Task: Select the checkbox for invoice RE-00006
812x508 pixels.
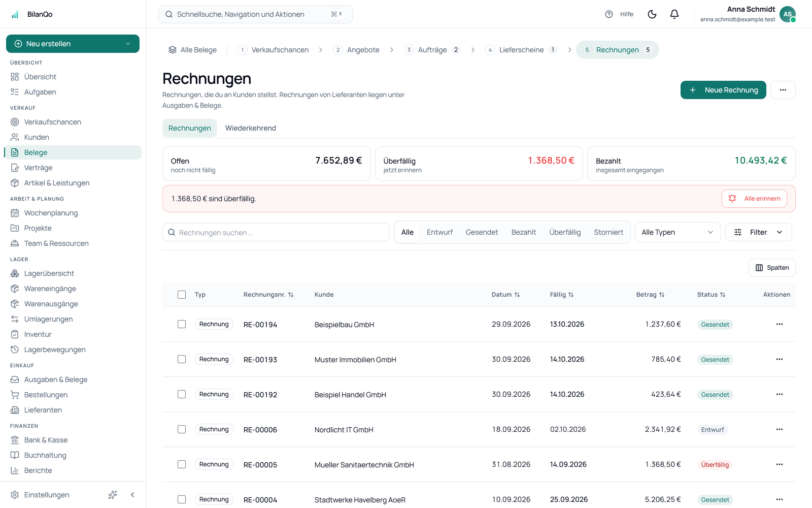Action: (x=182, y=429)
